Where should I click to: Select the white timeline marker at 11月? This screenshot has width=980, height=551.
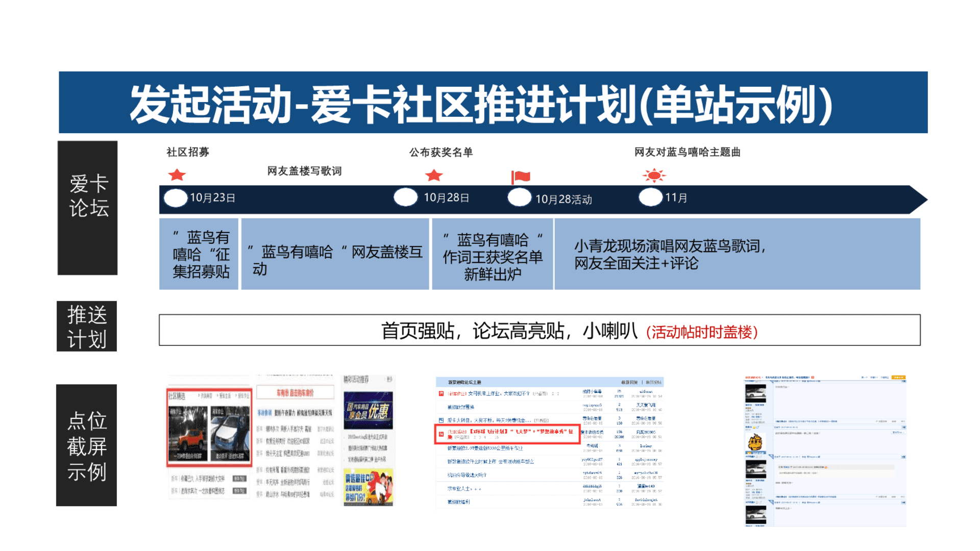[x=651, y=197]
